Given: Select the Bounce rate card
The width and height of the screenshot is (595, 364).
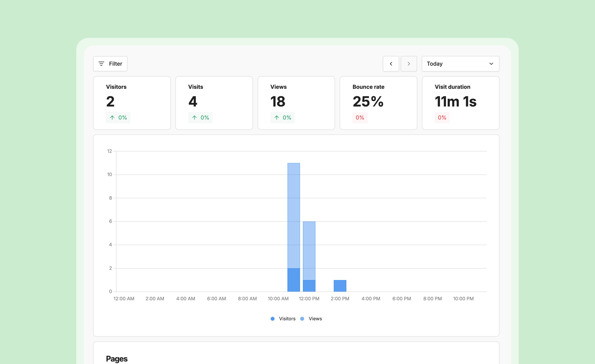Looking at the screenshot, I should click(378, 103).
